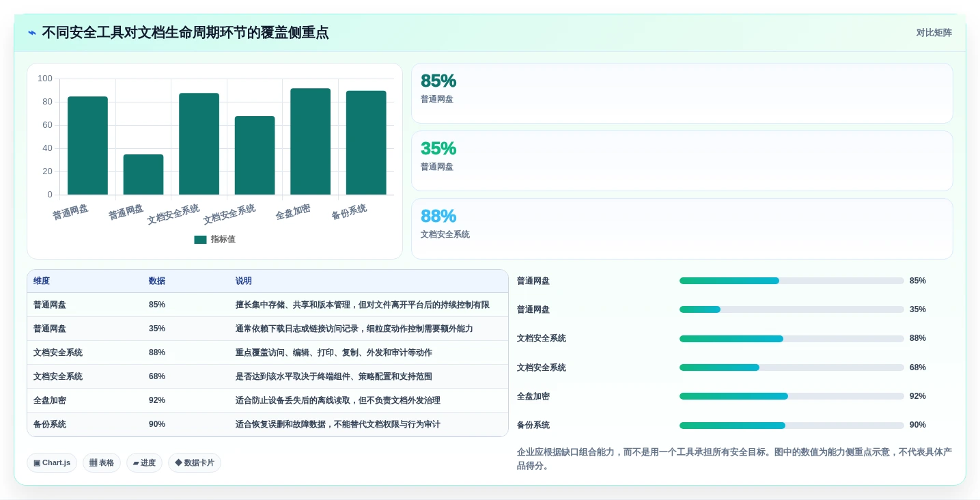This screenshot has height=500, width=980.
Task: Click the title 不同安全工具对文档生命周期环节的覆盖侧重点
Action: point(185,33)
